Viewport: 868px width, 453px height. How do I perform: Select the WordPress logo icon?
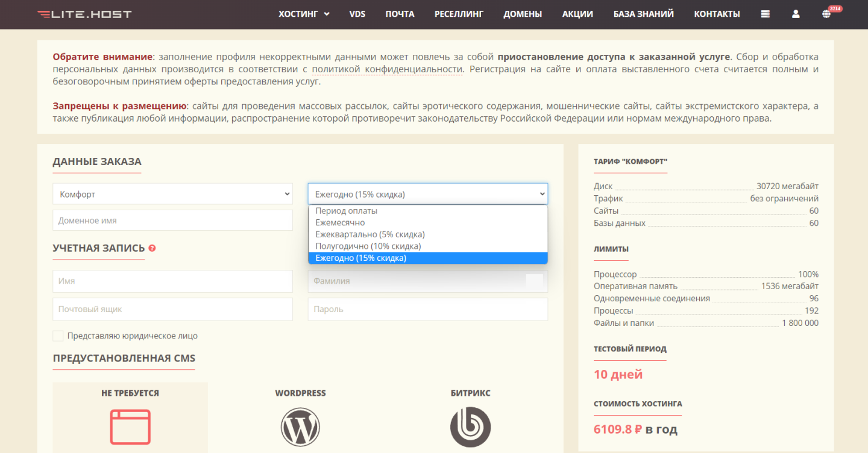tap(300, 426)
